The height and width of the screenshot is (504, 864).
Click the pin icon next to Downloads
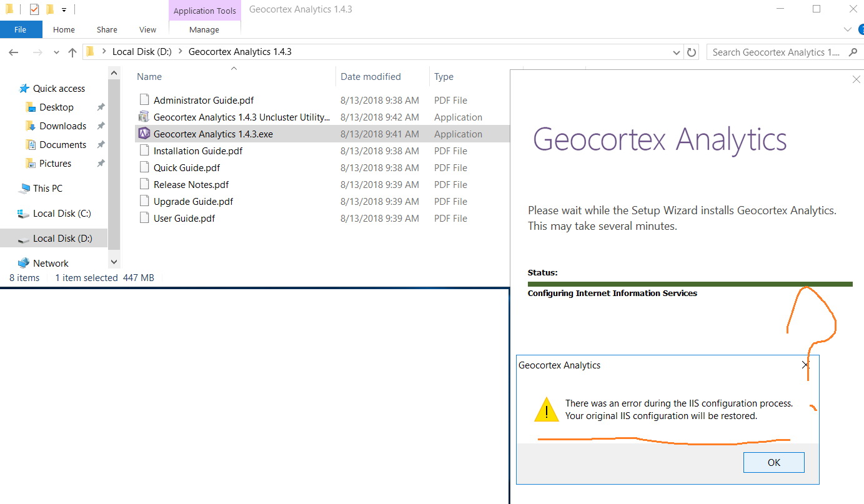[x=101, y=126]
